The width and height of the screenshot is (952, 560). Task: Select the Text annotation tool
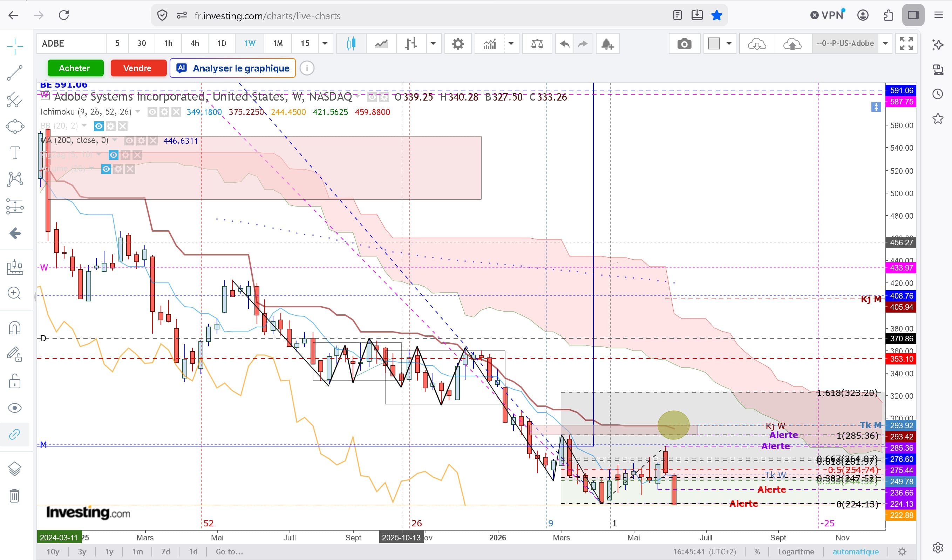coord(15,153)
